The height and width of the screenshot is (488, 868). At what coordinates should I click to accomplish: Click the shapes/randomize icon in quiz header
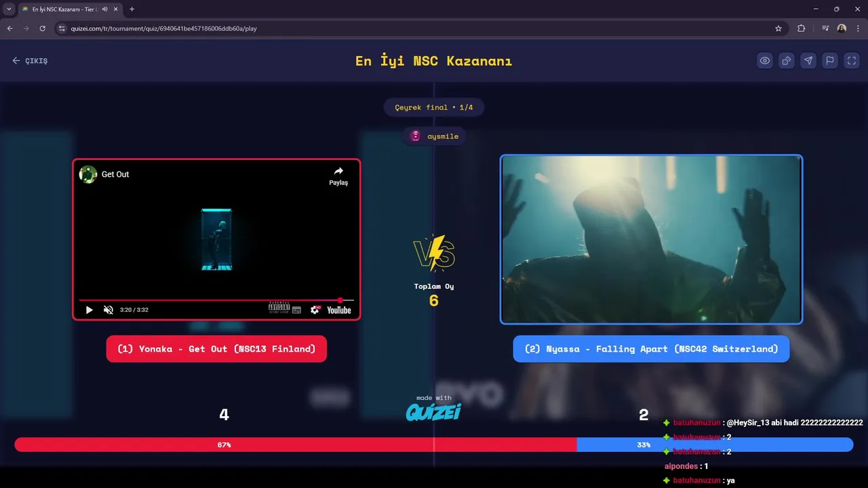click(x=787, y=61)
